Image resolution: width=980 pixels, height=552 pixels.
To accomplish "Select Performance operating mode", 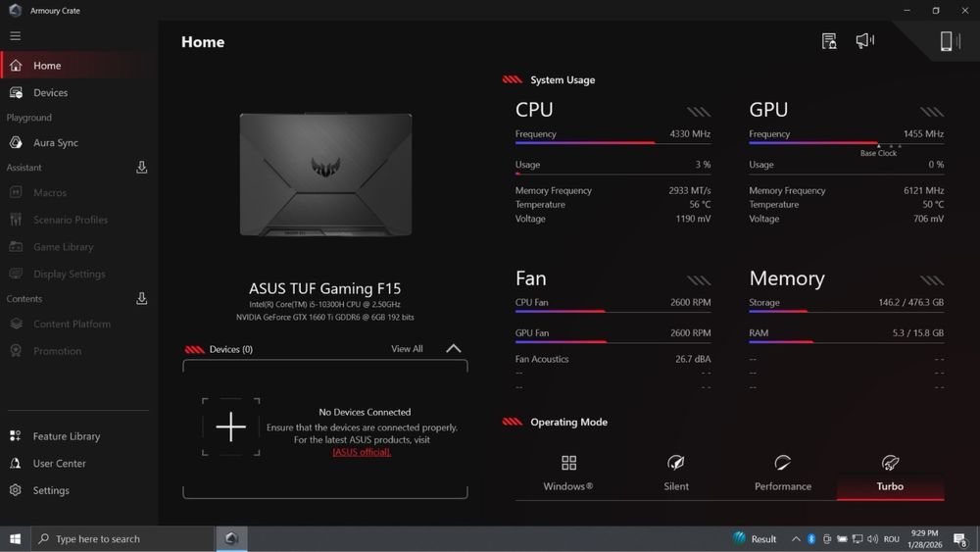I will [782, 474].
